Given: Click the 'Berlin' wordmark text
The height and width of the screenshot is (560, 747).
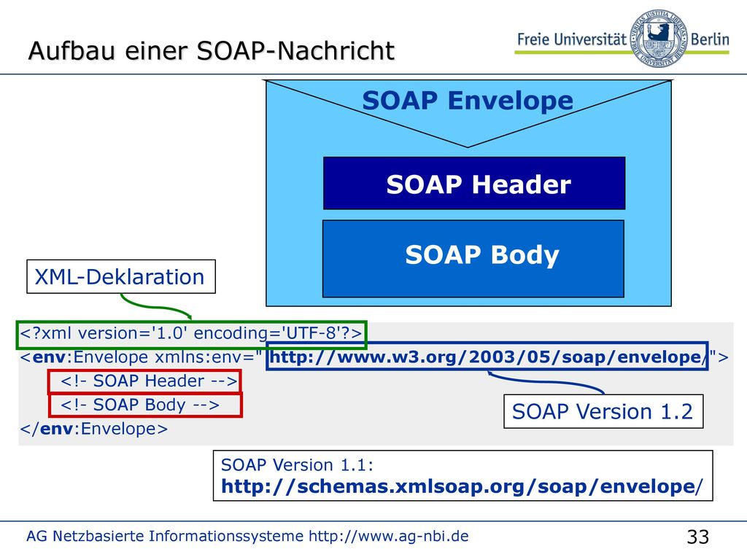Looking at the screenshot, I should (710, 39).
